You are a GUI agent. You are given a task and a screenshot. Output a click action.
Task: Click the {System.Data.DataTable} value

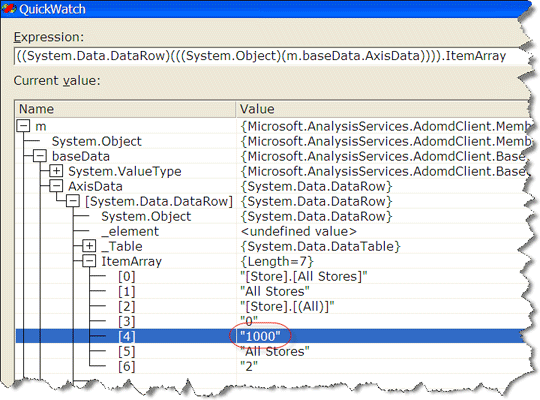coord(320,246)
